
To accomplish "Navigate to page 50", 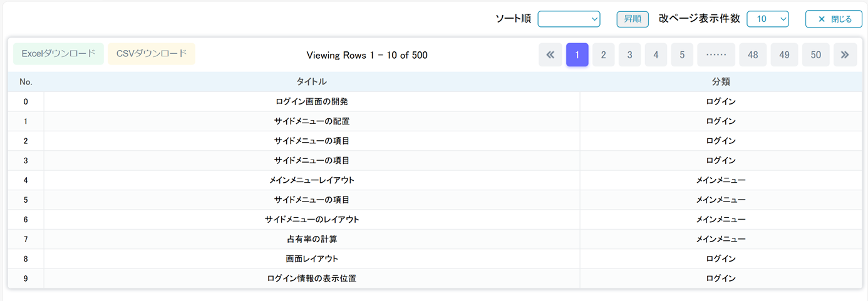I will pos(815,55).
